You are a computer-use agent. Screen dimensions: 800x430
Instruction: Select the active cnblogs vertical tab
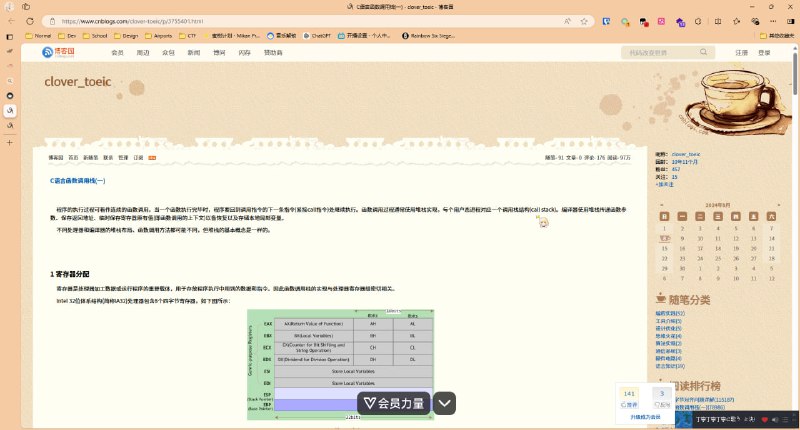pos(10,111)
